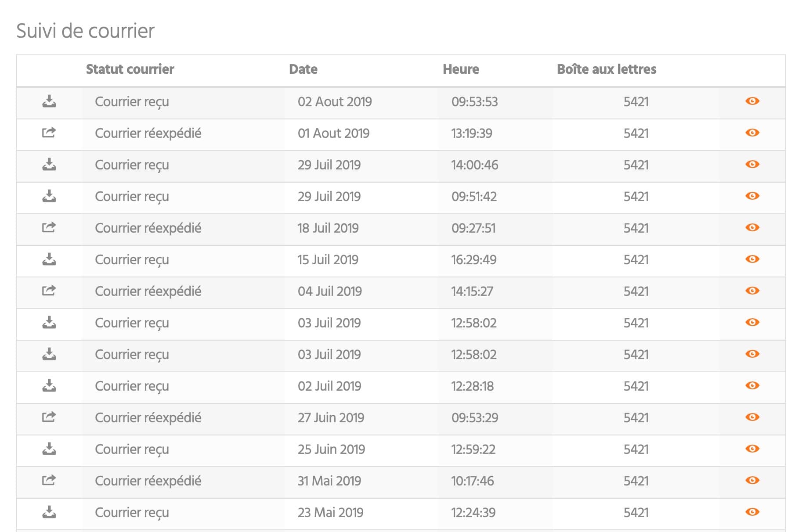Click forwarded icon on 13:19:39 row
The width and height of the screenshot is (795, 532).
[x=49, y=133]
